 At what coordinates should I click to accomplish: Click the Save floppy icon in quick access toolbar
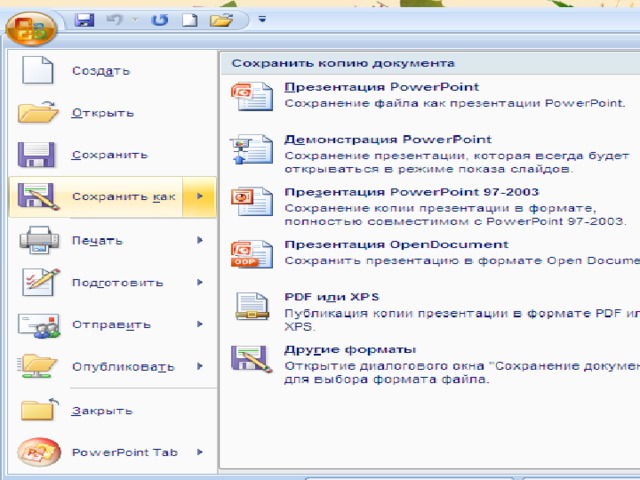pos(84,20)
